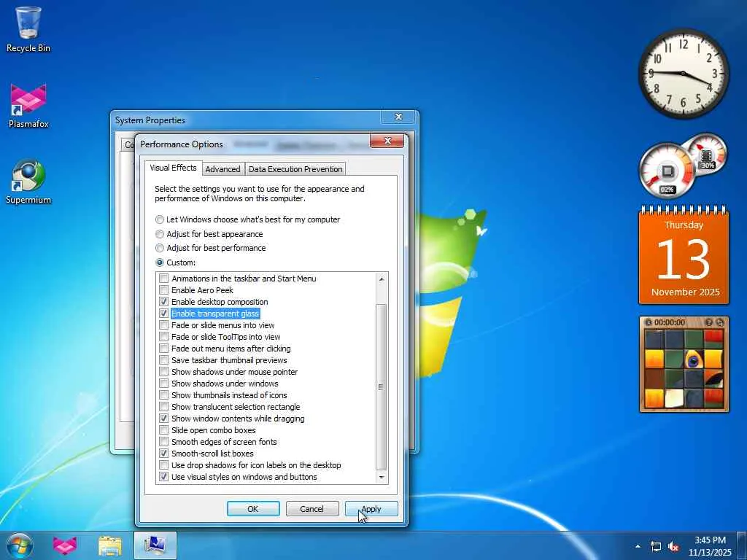Screen dimensions: 747x560
Task: Click the puzzle gadget timer icon
Action: [x=648, y=322]
